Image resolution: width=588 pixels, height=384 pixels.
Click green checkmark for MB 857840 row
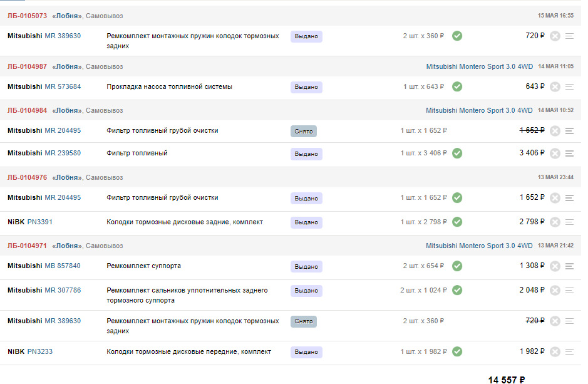click(x=457, y=266)
